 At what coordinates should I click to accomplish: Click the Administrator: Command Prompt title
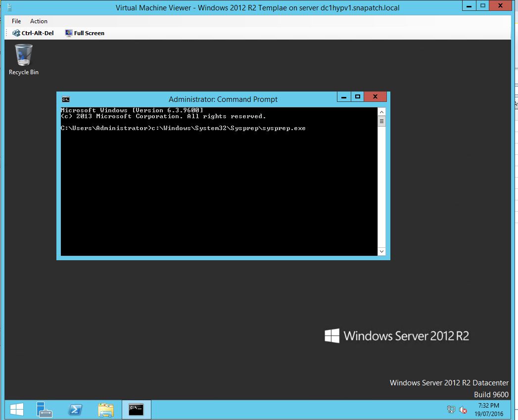point(223,99)
